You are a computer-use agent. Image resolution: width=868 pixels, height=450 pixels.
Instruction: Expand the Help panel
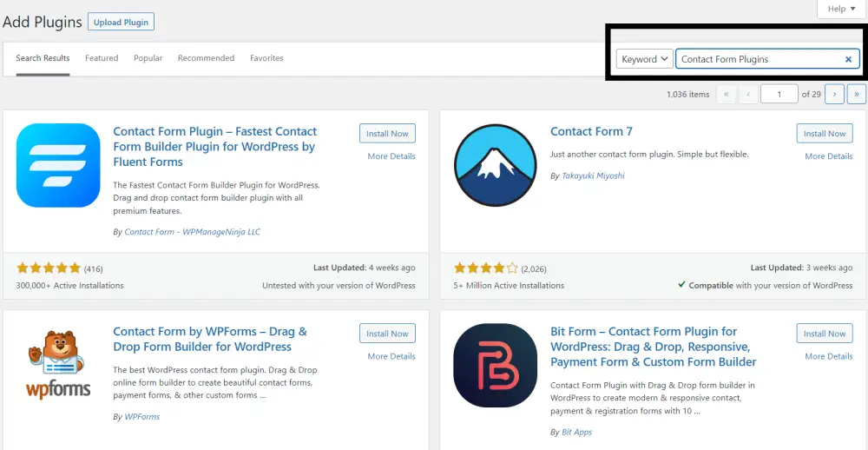pos(841,9)
